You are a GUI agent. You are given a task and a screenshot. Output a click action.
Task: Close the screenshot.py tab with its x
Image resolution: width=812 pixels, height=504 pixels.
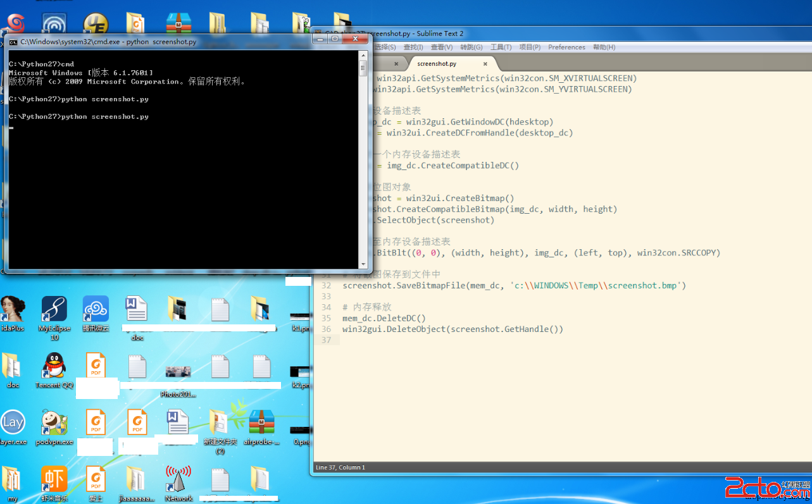pyautogui.click(x=485, y=63)
